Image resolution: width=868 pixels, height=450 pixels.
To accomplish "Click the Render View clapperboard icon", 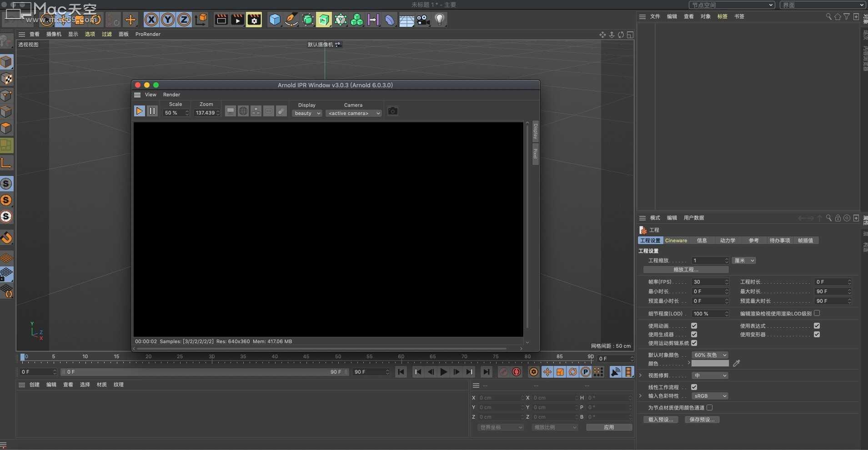I will click(x=221, y=20).
